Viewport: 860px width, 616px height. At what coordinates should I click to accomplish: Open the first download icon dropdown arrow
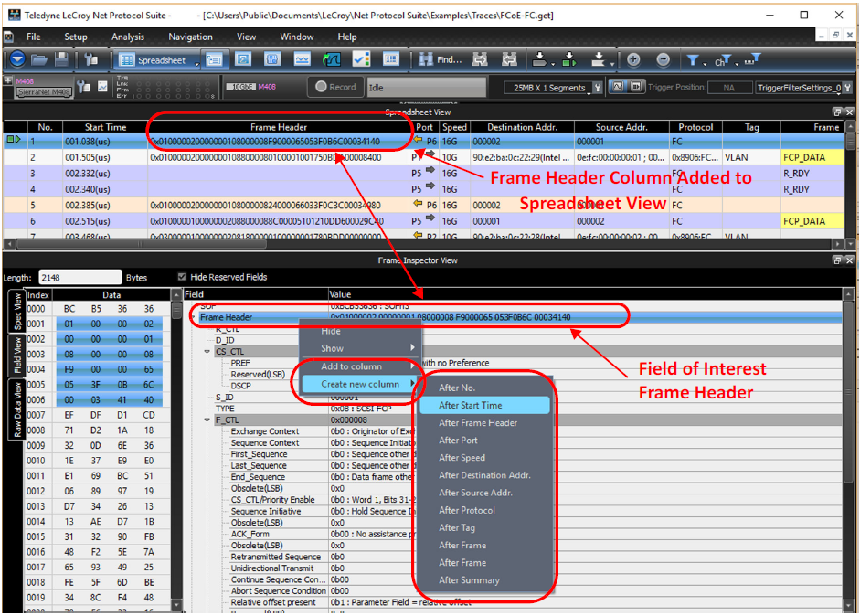(x=553, y=64)
